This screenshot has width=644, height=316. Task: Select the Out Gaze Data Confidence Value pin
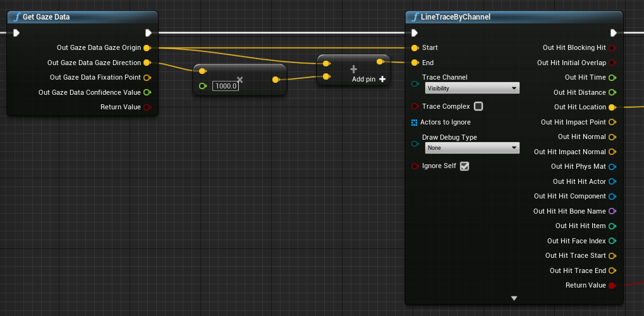[x=147, y=92]
